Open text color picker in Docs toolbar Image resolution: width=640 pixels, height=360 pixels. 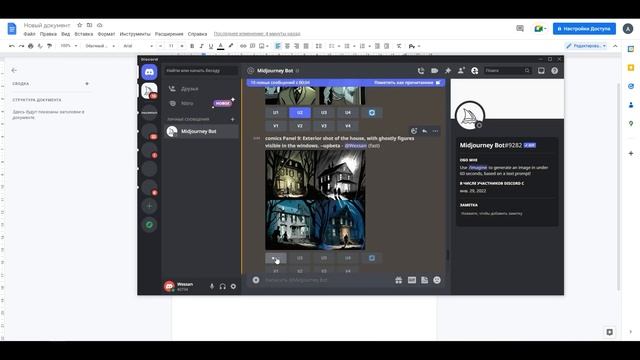coord(220,46)
